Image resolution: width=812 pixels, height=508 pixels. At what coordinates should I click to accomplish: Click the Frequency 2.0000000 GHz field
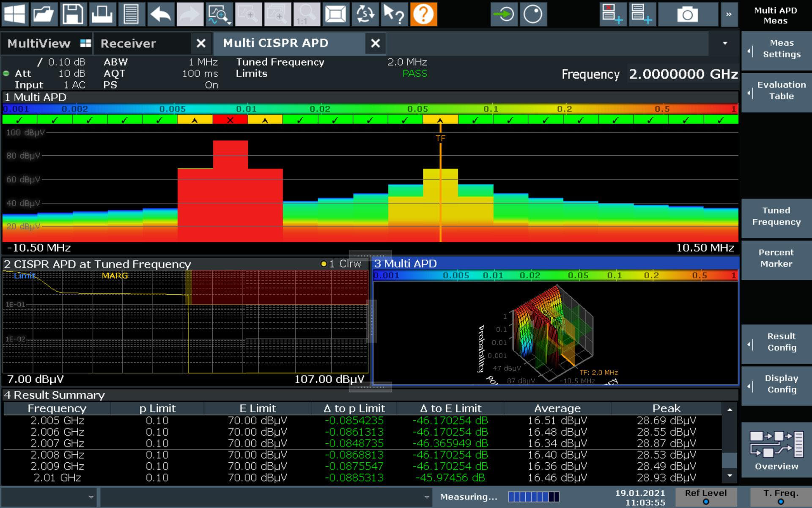(x=683, y=74)
